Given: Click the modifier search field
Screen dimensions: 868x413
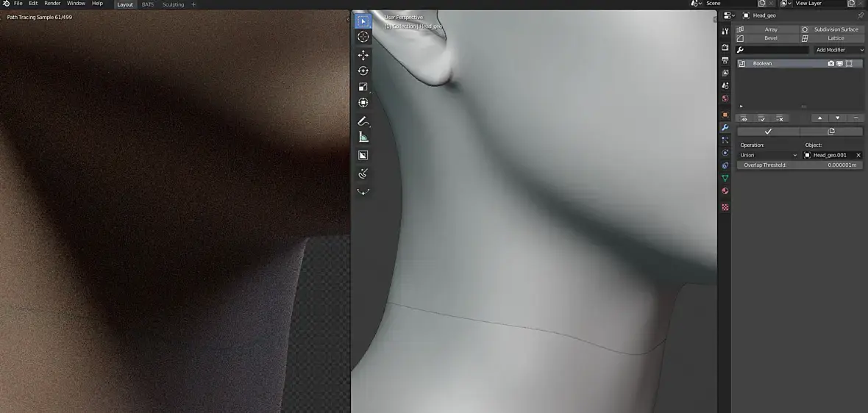Looking at the screenshot, I should point(773,50).
